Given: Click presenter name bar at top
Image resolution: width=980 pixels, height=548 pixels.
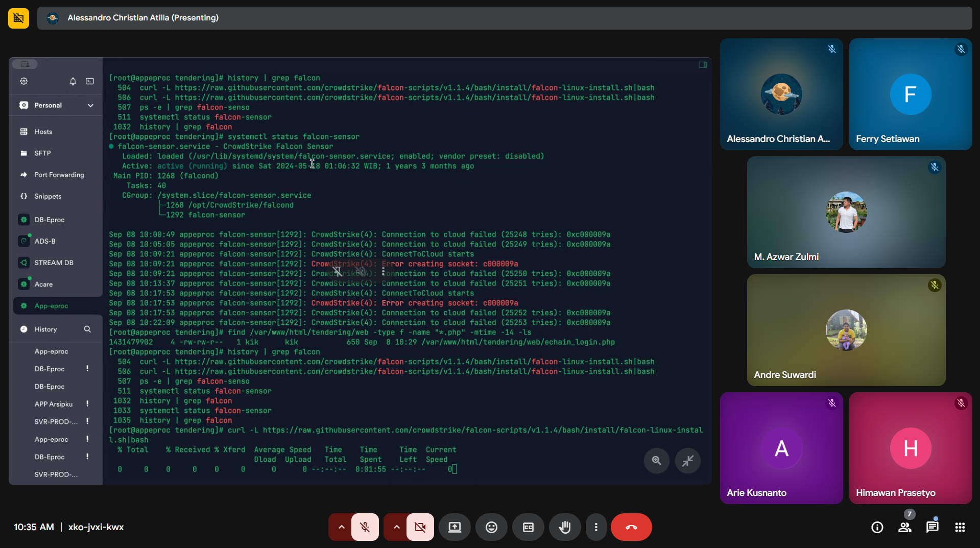Looking at the screenshot, I should [143, 18].
